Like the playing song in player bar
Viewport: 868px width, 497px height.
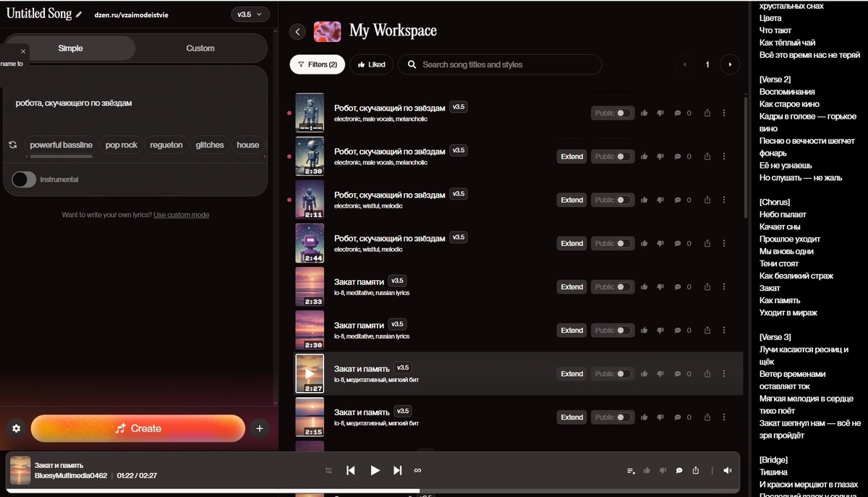pyautogui.click(x=647, y=470)
